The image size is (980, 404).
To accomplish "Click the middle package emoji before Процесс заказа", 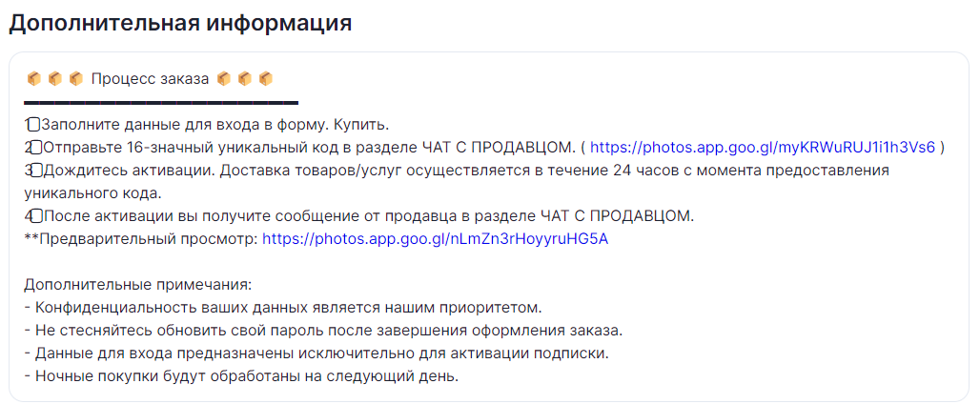I will click(55, 79).
